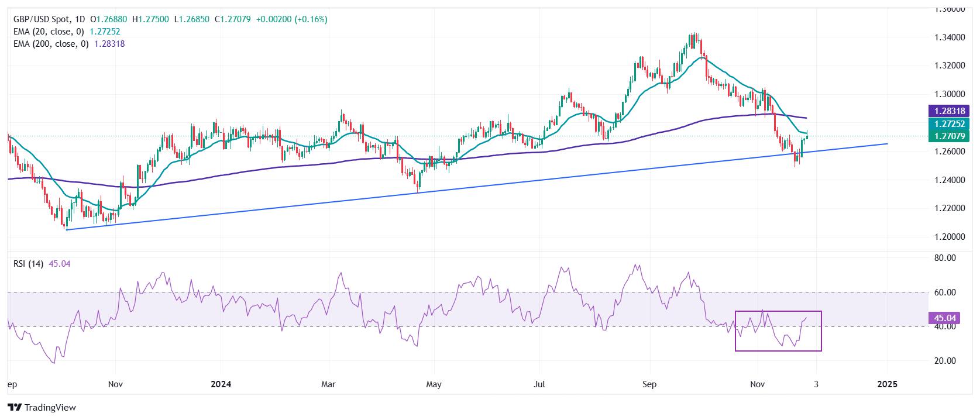Viewport: 980px width, 420px height.
Task: Click the 45.04 RSI value tag
Action: [x=945, y=318]
